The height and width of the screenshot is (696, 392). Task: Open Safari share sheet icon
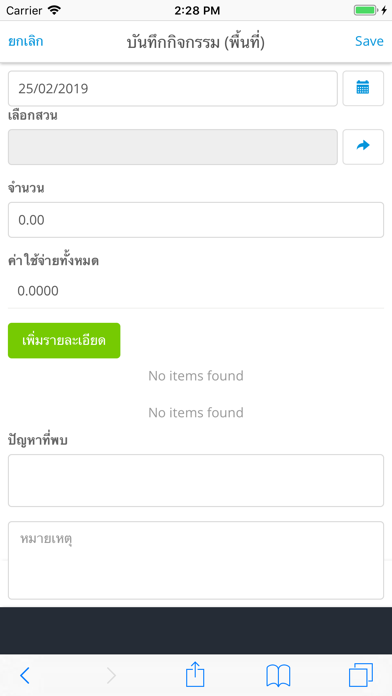click(195, 675)
